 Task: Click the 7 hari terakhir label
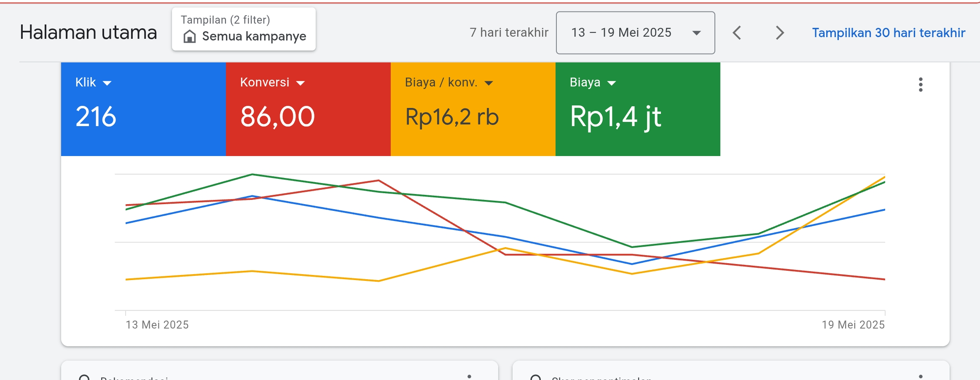(x=509, y=32)
